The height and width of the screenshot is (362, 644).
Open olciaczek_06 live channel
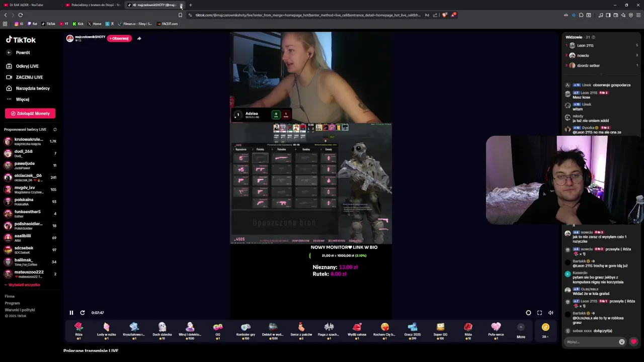click(x=30, y=177)
